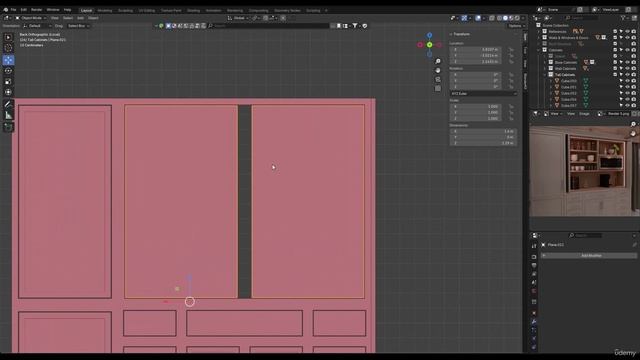
Task: Uncheck exclude checkbox for Base Cabinets
Action: (x=615, y=62)
